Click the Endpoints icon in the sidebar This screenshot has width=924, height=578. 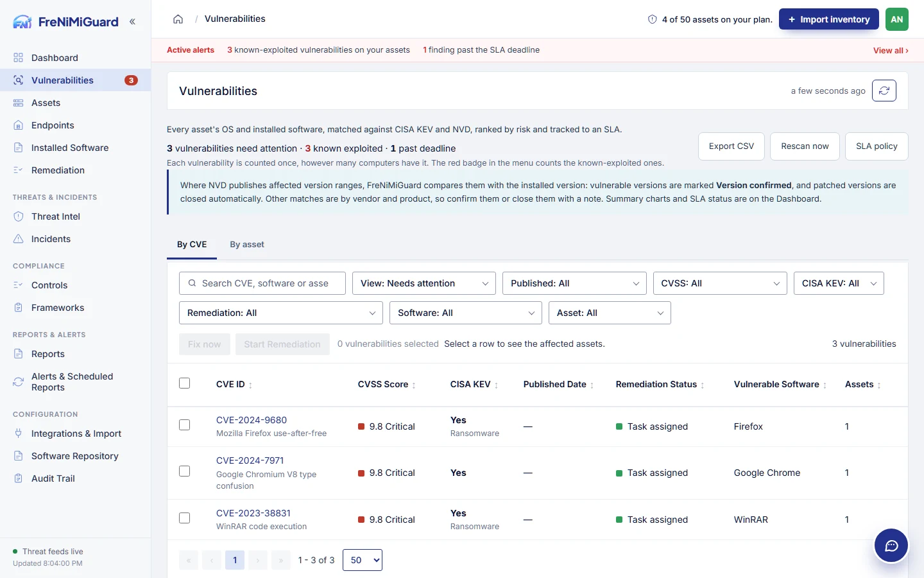(x=19, y=125)
